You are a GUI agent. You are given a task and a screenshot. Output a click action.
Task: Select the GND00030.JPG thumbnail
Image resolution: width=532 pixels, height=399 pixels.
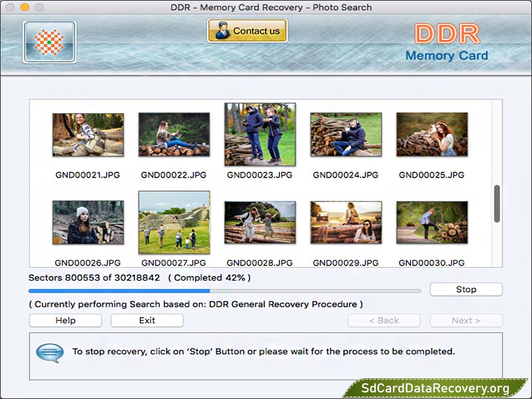coord(432,223)
